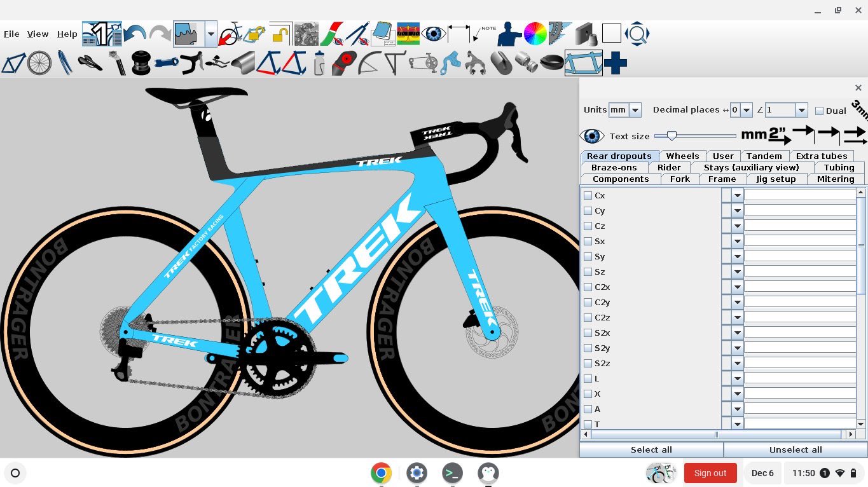Click the zoom magnifier with arrows icon
The image size is (868, 487).
click(x=637, y=34)
